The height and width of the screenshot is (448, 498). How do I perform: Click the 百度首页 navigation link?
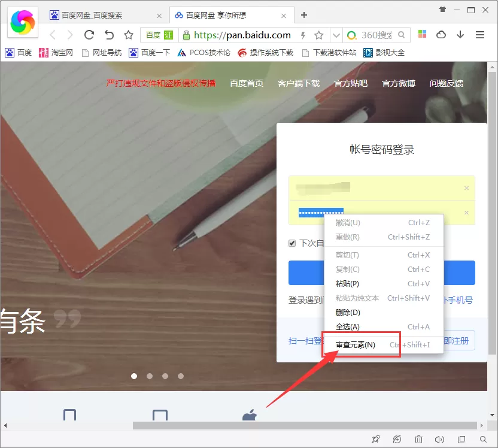(247, 83)
